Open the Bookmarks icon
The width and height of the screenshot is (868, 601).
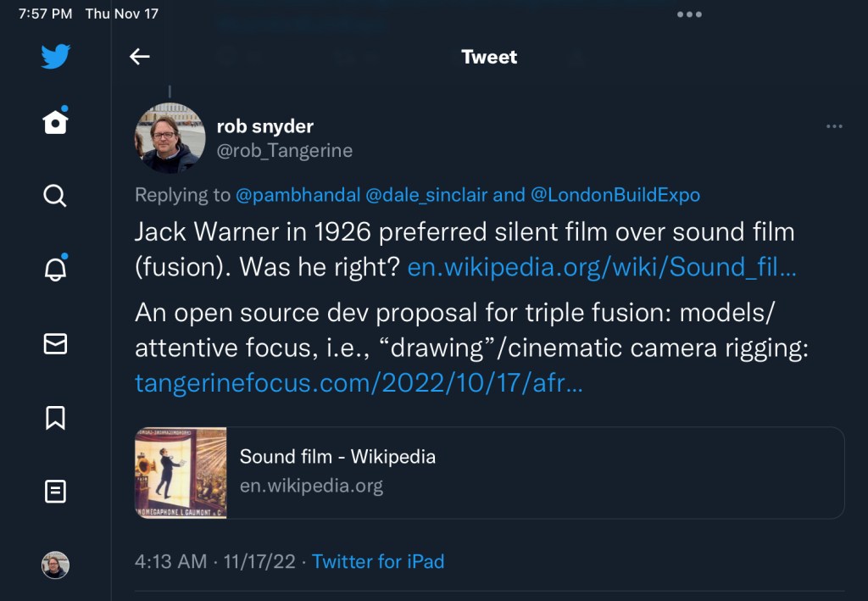click(55, 417)
